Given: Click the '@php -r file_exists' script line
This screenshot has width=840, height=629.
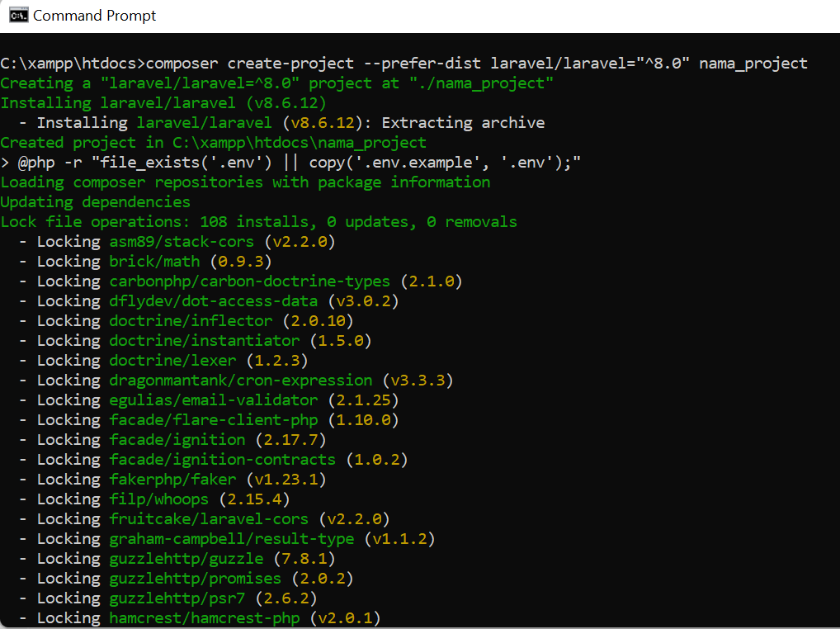Looking at the screenshot, I should (290, 163).
